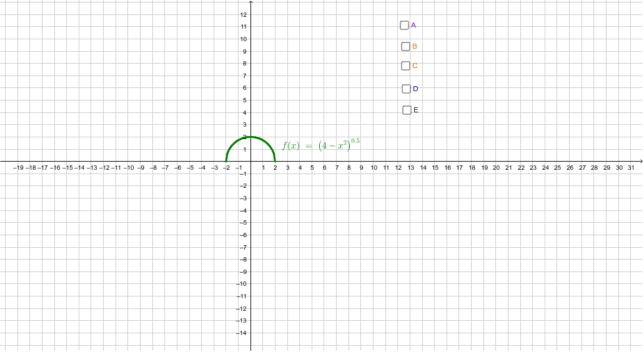Click x-axis label −15

point(67,168)
